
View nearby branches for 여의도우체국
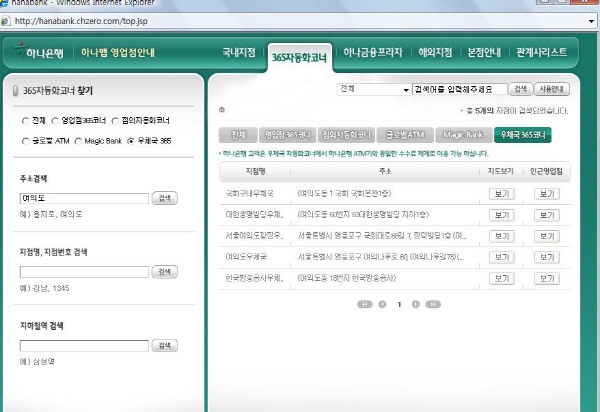coord(547,256)
